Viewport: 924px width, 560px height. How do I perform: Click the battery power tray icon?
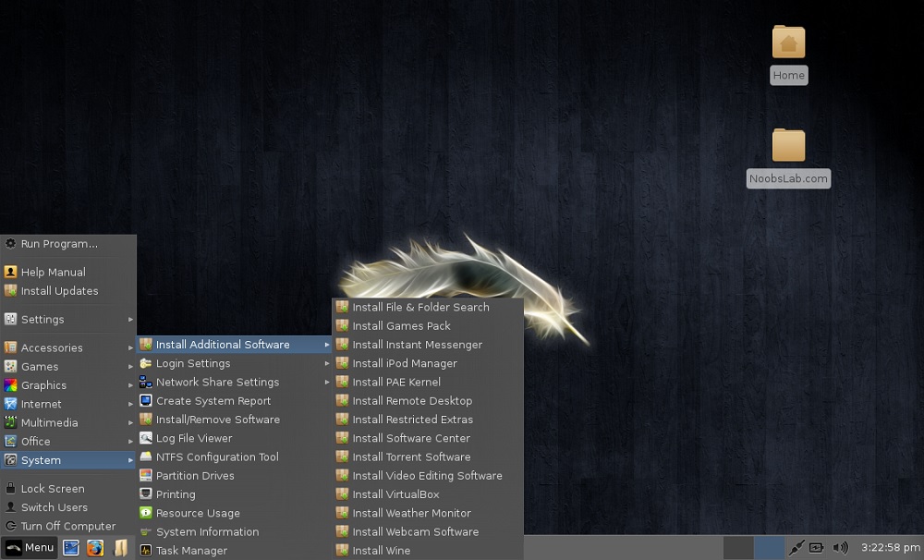(816, 548)
